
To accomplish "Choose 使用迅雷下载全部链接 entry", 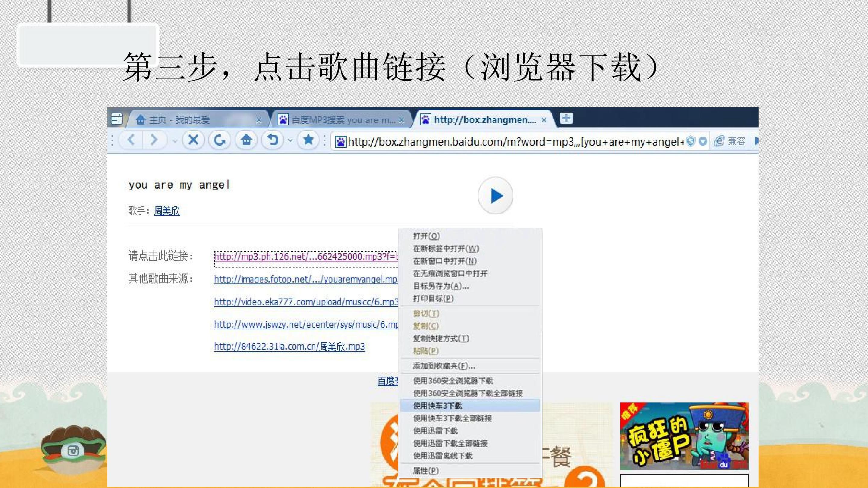I will [470, 443].
